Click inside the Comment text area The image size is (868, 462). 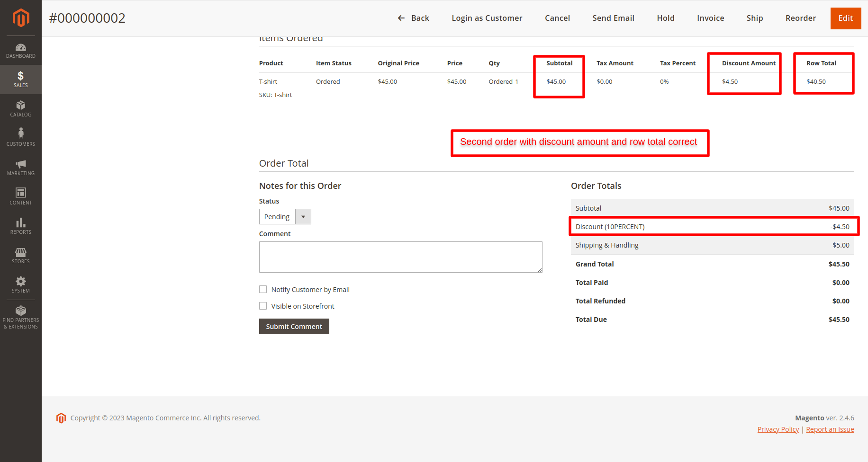pyautogui.click(x=400, y=257)
